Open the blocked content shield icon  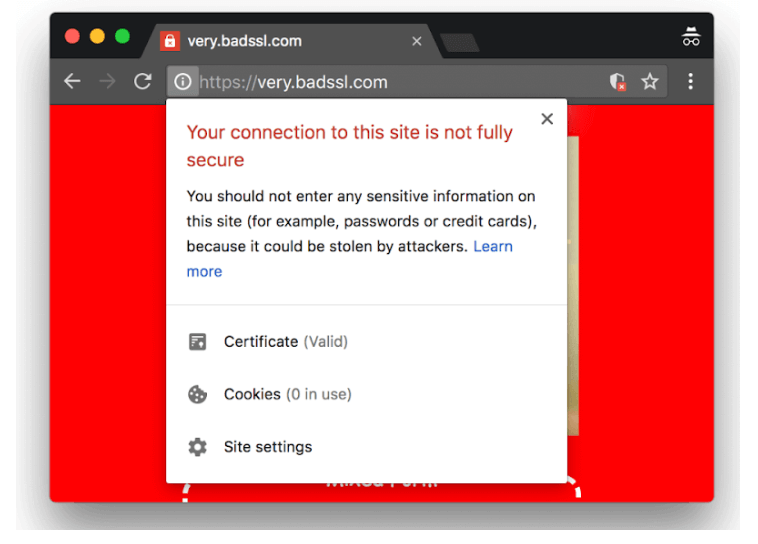pyautogui.click(x=618, y=82)
